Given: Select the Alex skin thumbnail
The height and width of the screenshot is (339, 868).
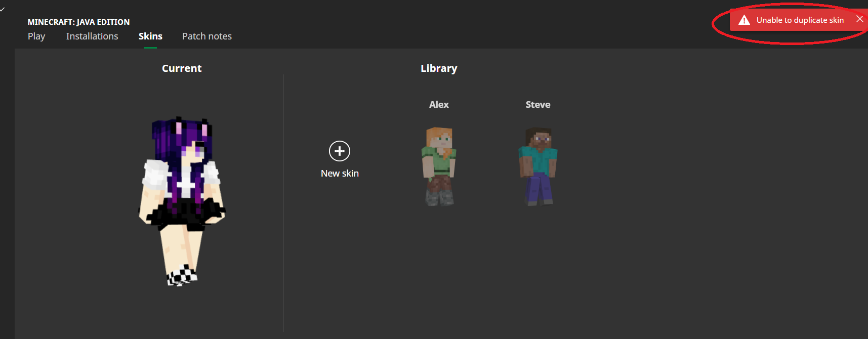Looking at the screenshot, I should (x=439, y=166).
